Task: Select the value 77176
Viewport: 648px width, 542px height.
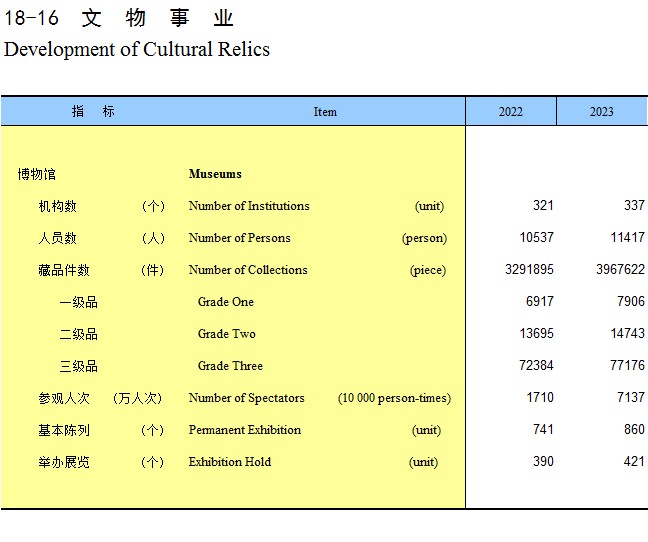Action: click(x=628, y=365)
